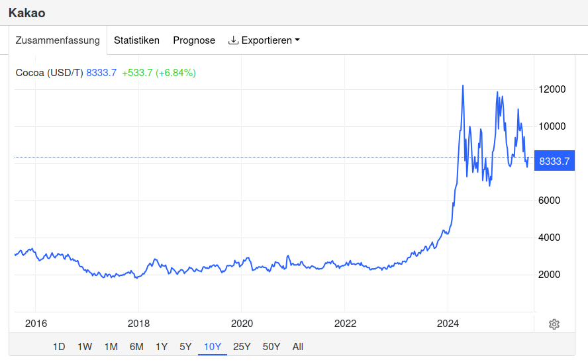Click the Kakao heading
Screen dimensions: 588x364
tap(27, 13)
